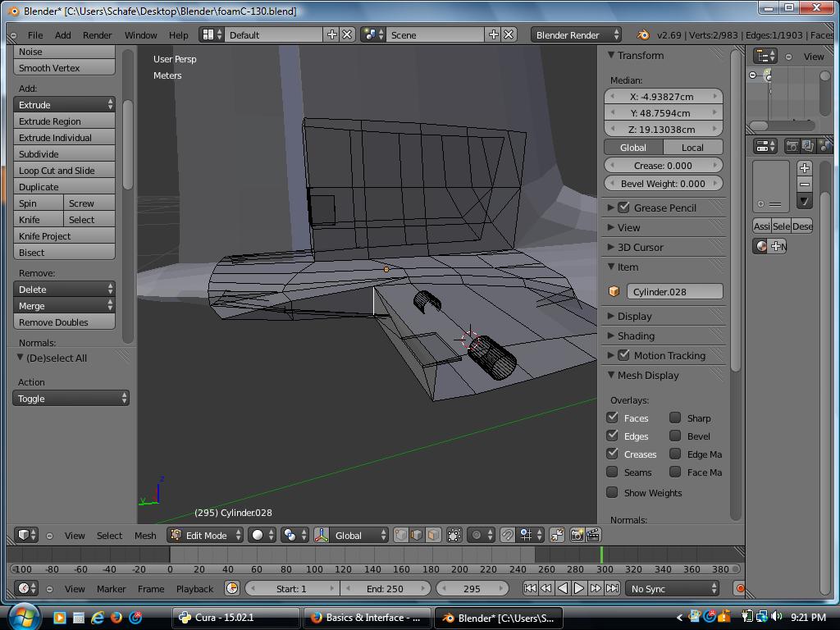Enable vertex select mode
The image size is (840, 630).
[x=400, y=535]
